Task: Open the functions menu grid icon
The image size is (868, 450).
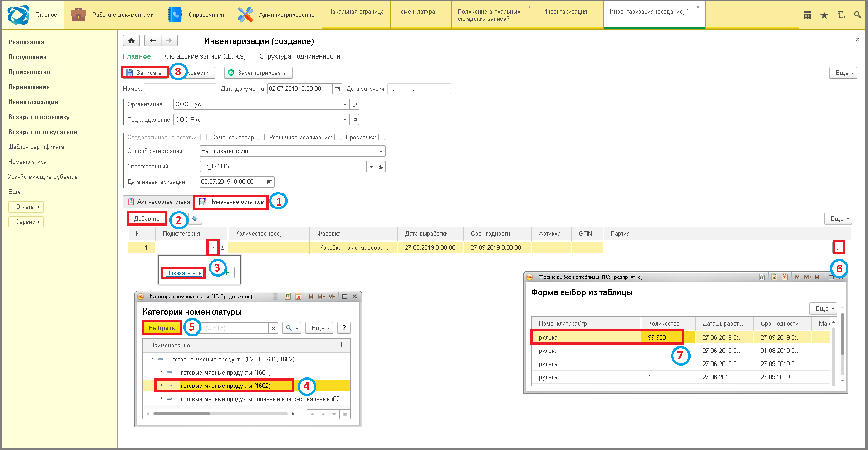Action: pos(807,15)
